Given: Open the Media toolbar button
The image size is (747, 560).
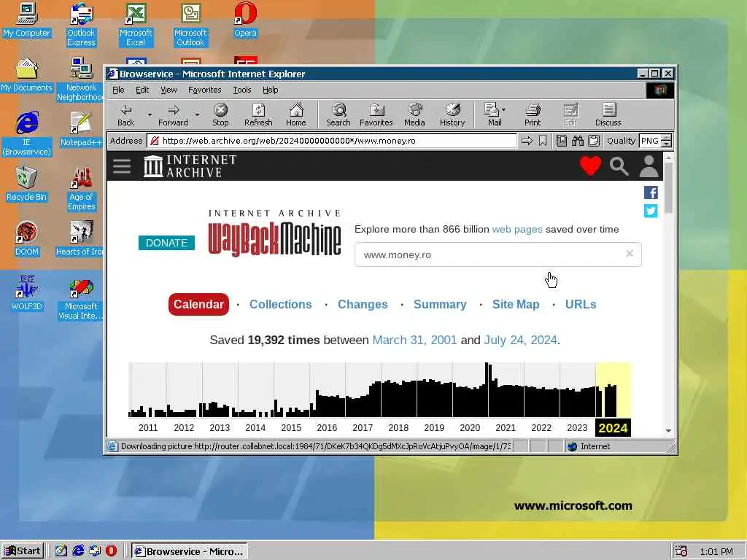Looking at the screenshot, I should pos(414,115).
